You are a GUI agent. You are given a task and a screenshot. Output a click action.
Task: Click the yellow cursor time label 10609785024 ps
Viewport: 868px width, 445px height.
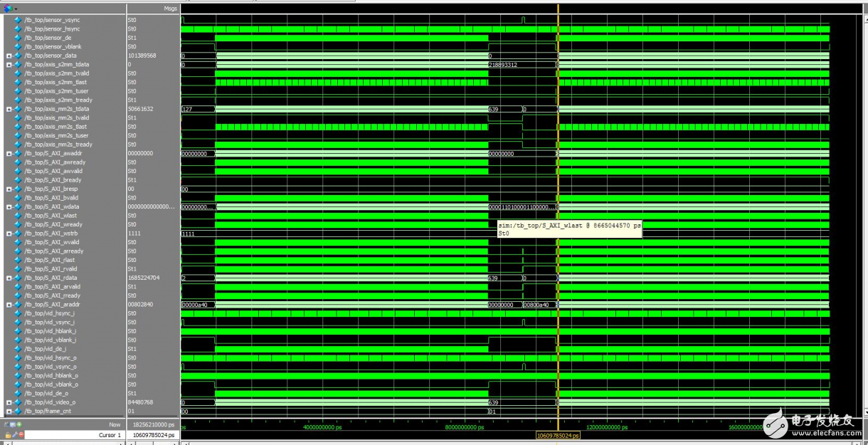pos(558,435)
